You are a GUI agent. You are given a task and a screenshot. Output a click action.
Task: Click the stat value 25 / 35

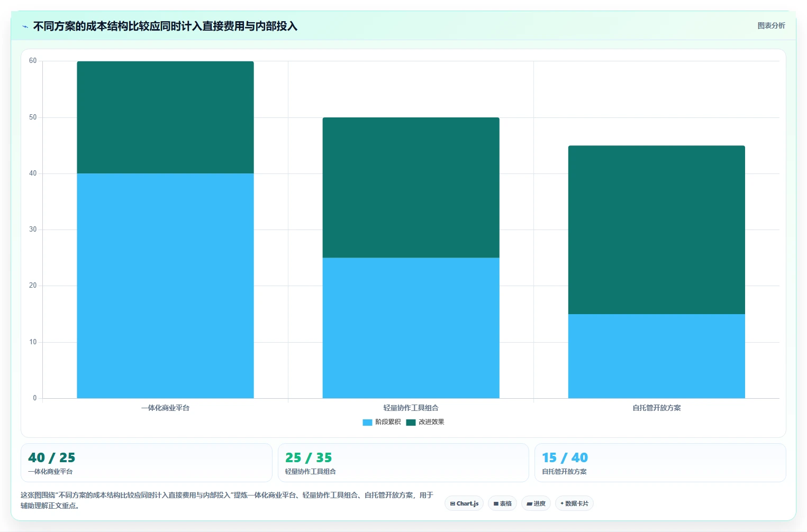tap(309, 457)
